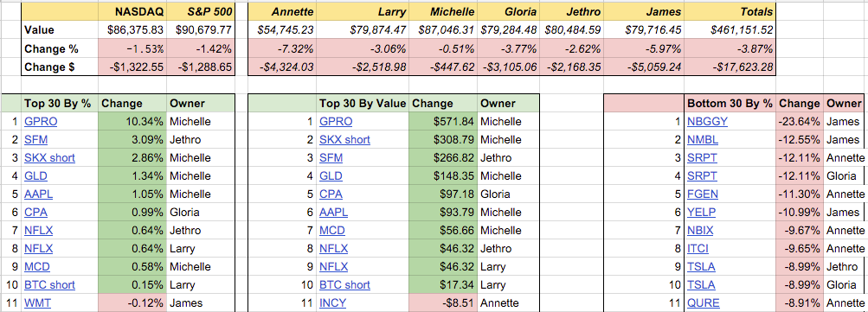Select the Top 30 By Value header
868x312 pixels.
pyautogui.click(x=363, y=104)
